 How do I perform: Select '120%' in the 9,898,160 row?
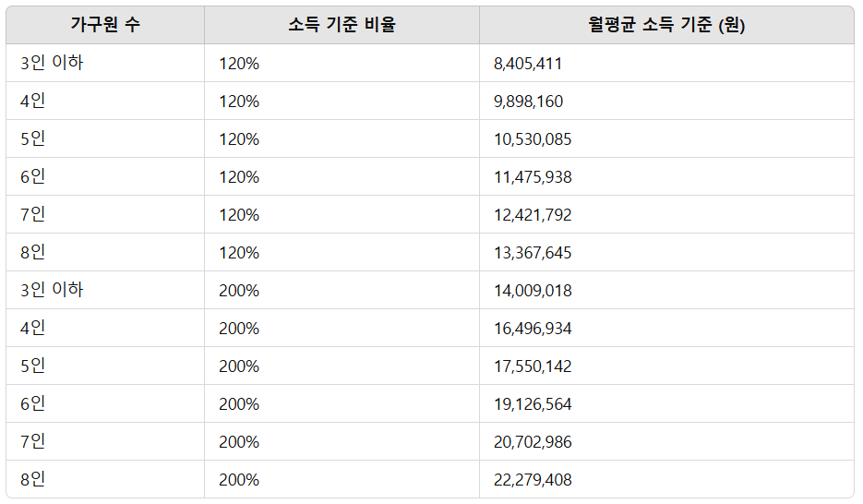pos(239,102)
